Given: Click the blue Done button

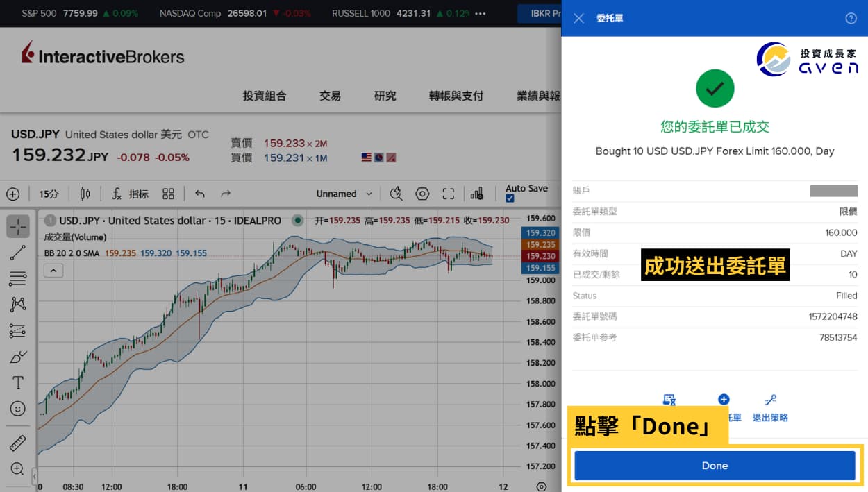Looking at the screenshot, I should pyautogui.click(x=715, y=466).
